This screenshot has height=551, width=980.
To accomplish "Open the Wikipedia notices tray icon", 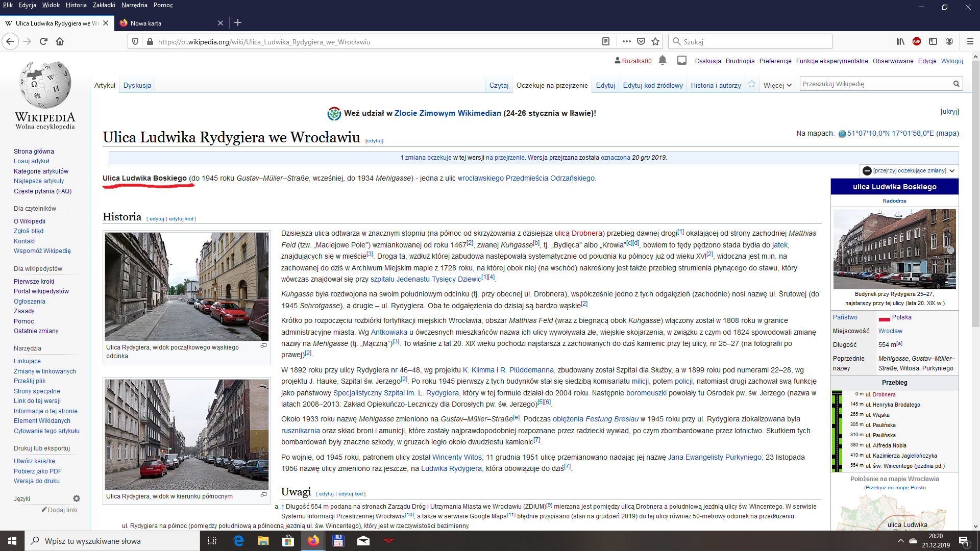I will (x=682, y=61).
